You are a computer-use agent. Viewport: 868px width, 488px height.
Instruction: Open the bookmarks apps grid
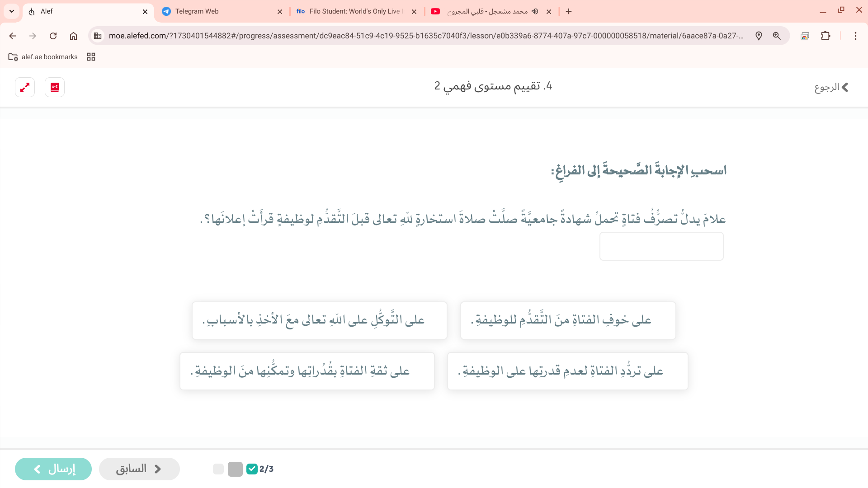[91, 56]
